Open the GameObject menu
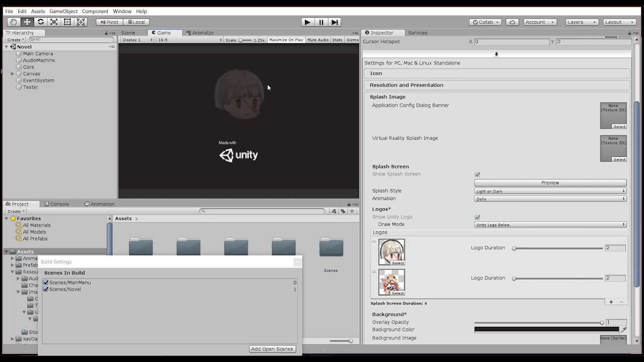 coord(63,11)
